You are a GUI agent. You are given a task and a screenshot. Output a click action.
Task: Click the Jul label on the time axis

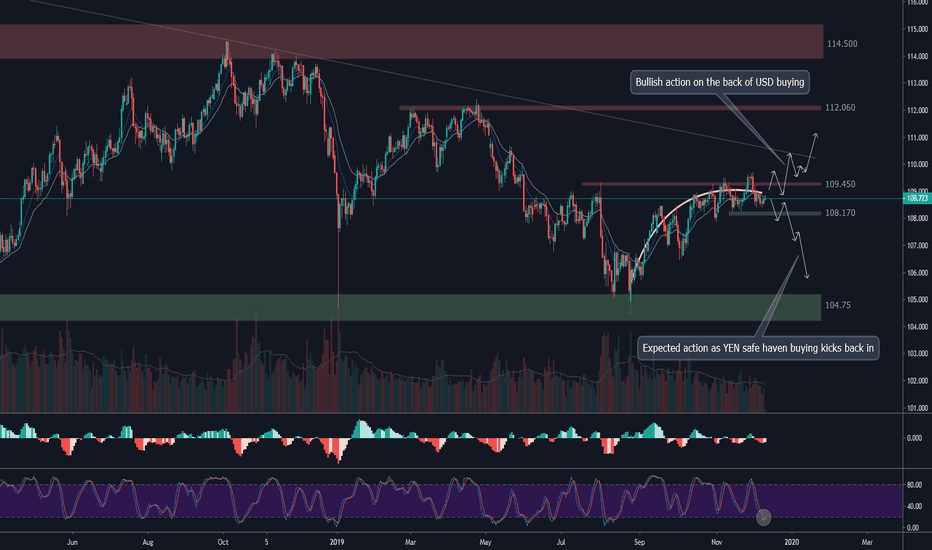pyautogui.click(x=561, y=542)
